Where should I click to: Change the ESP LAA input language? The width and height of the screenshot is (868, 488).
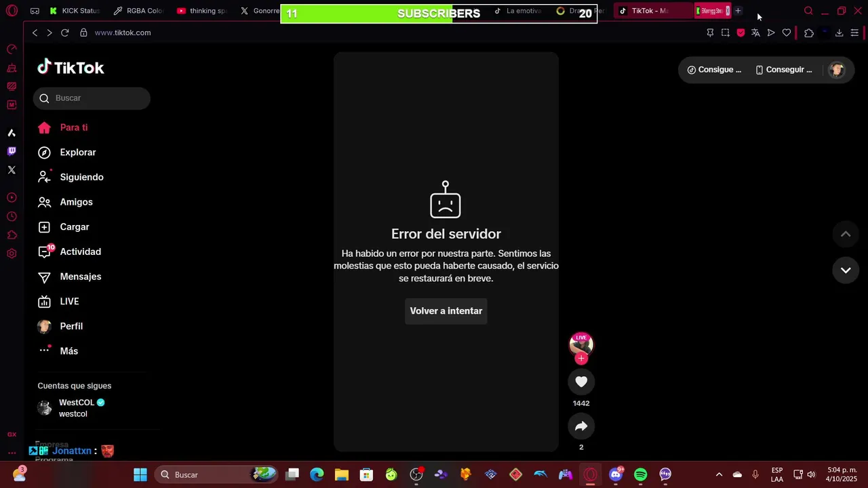tap(777, 474)
